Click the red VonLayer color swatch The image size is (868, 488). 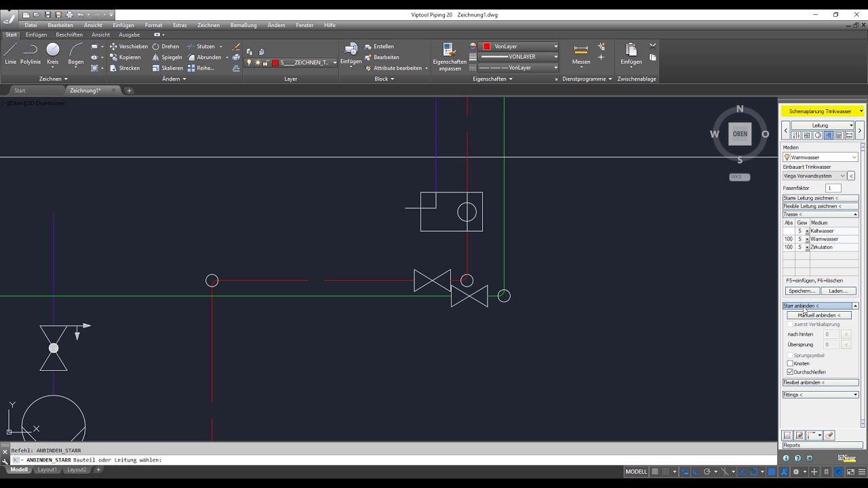[487, 47]
